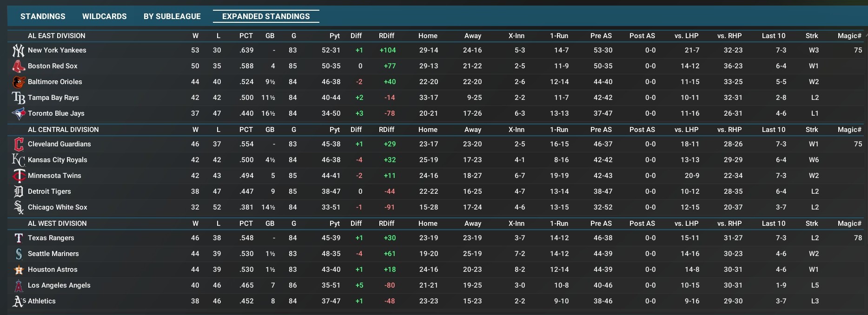This screenshot has width=868, height=315.
Task: Click the Athletics 9-16 vs. LHP record
Action: (x=692, y=301)
